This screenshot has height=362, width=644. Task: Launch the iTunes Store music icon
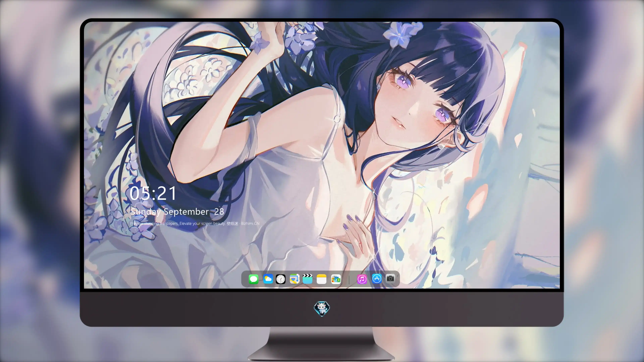point(362,279)
